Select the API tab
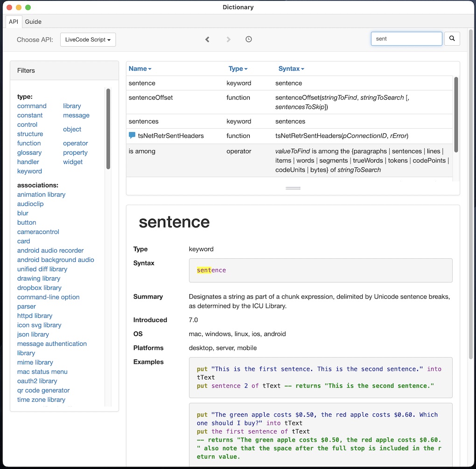Screen dimensions: 476x469 pyautogui.click(x=14, y=21)
